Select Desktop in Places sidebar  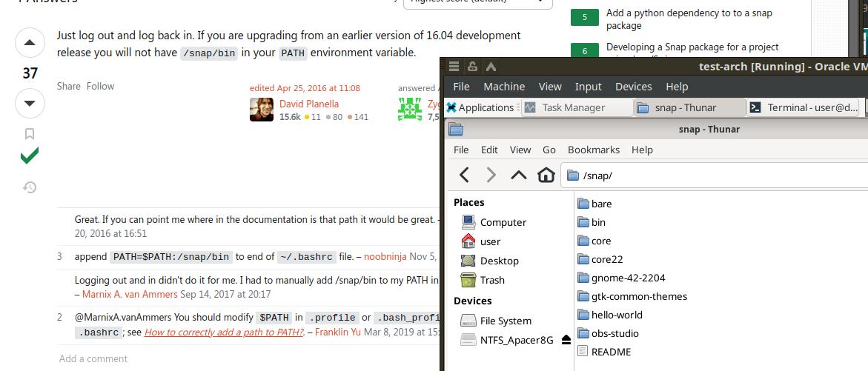tap(490, 261)
